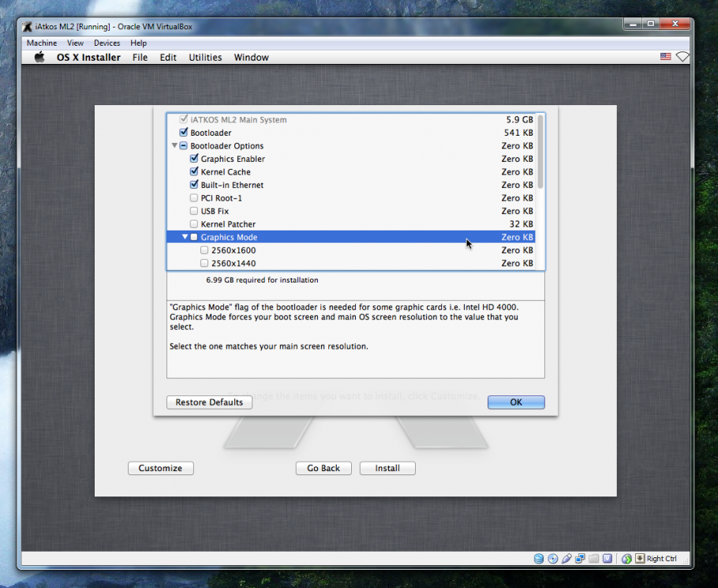Click the 32 KB size value for Kernel Patcher
This screenshot has height=588, width=718.
coord(521,224)
